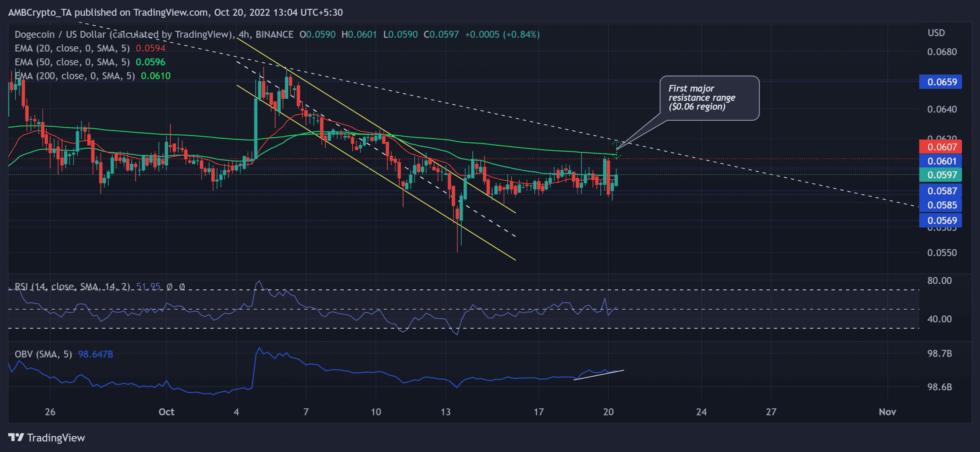Click the 0.0550 price axis tick
980x452 pixels.
point(942,253)
